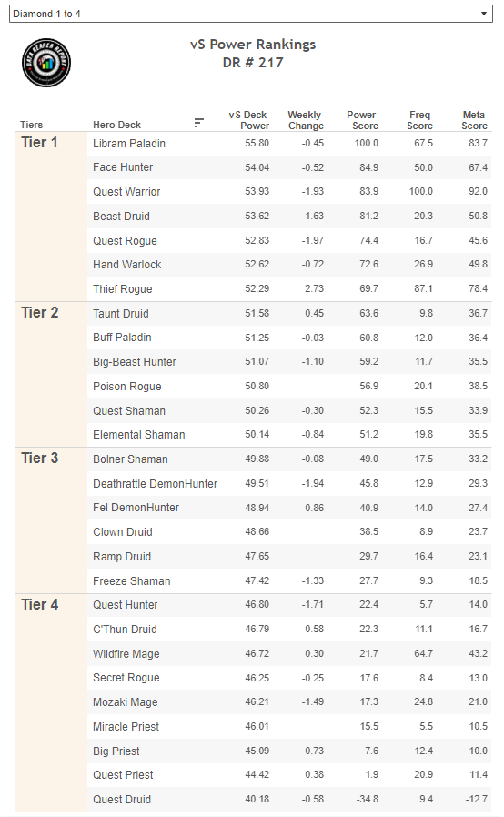
Task: Click the vS Deck Power column header
Action: pos(248,120)
